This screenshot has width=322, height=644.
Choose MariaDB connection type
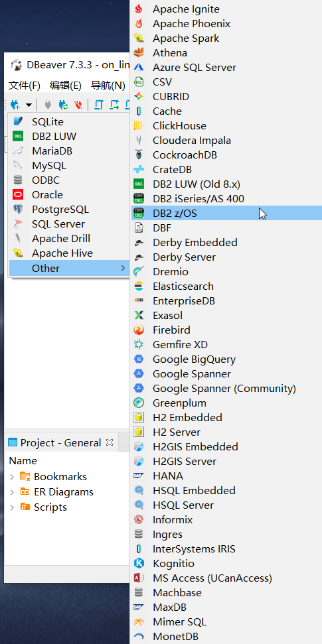pyautogui.click(x=69, y=151)
